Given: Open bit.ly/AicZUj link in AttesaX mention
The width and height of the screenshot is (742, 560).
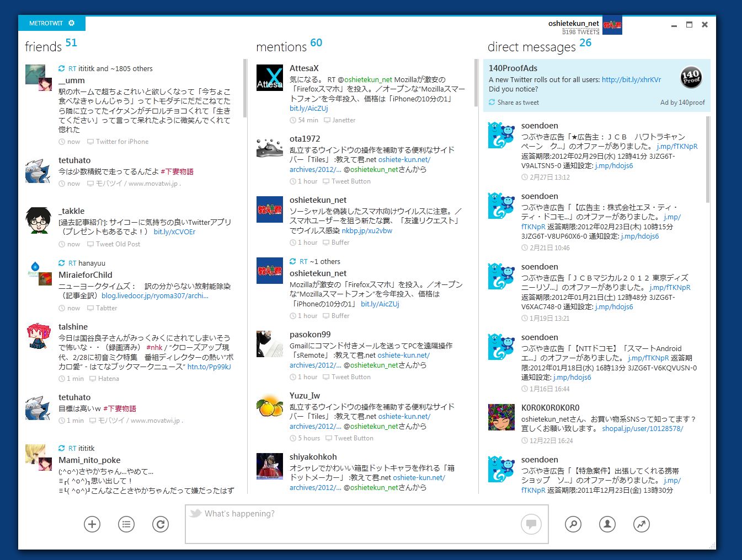Looking at the screenshot, I should 309,109.
